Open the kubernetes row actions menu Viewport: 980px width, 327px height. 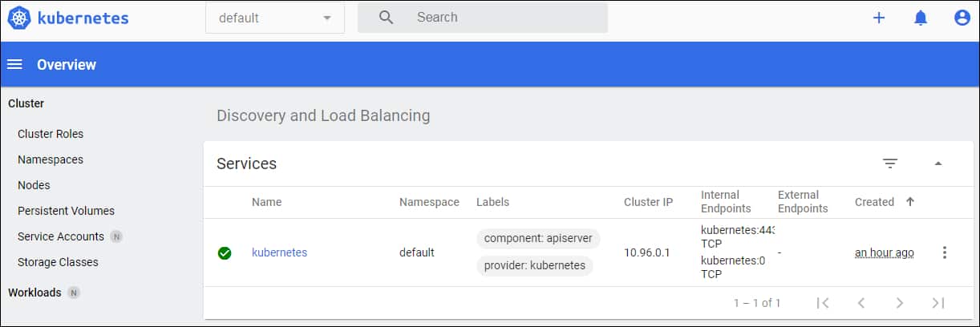click(945, 252)
